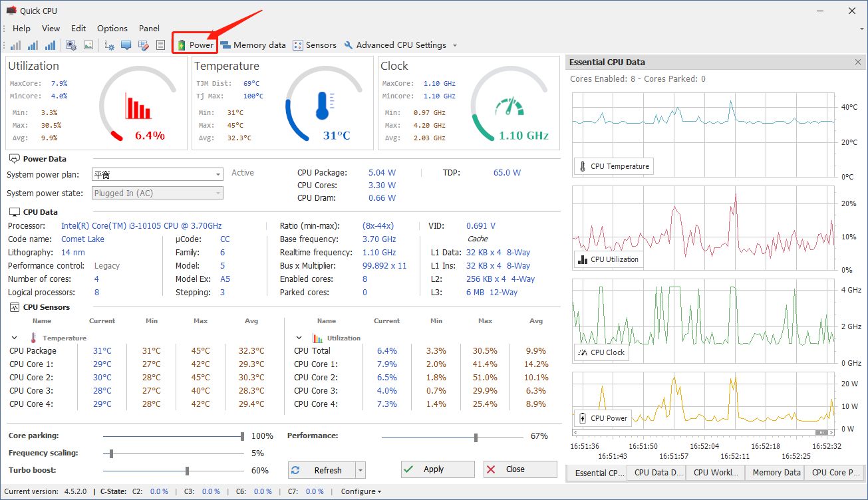The width and height of the screenshot is (868, 500).
Task: Open the Edit menu
Action: pyautogui.click(x=78, y=28)
